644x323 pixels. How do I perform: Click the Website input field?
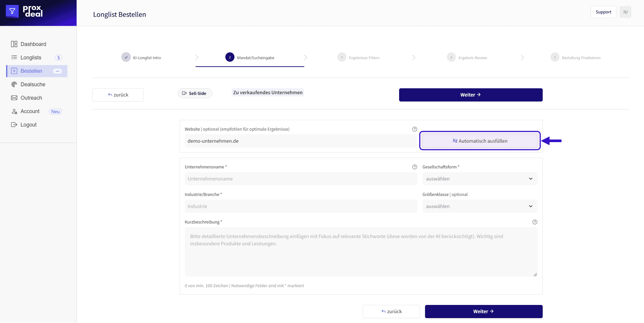coord(301,141)
